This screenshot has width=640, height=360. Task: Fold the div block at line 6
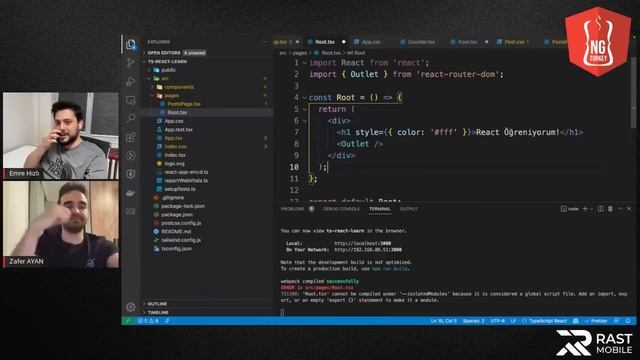[x=304, y=121]
